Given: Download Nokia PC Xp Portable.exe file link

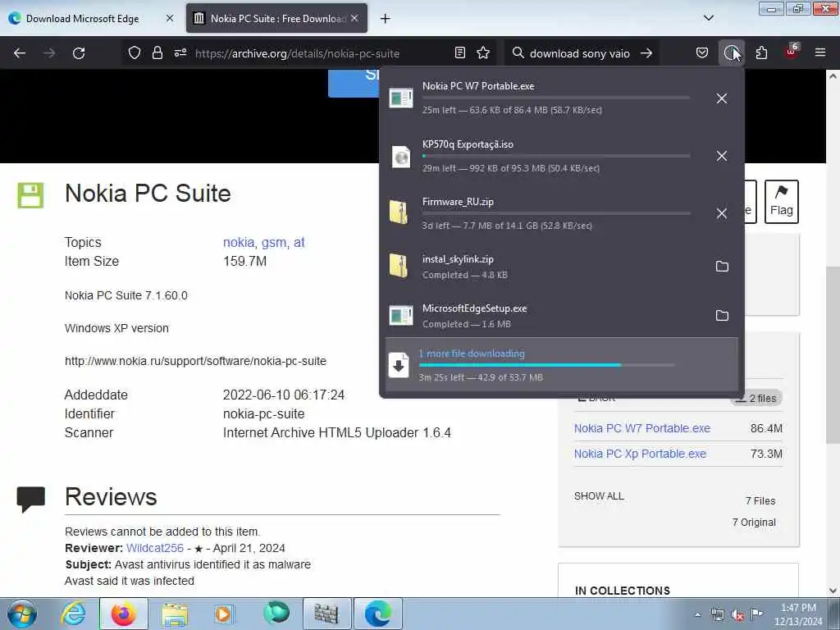Looking at the screenshot, I should click(640, 454).
